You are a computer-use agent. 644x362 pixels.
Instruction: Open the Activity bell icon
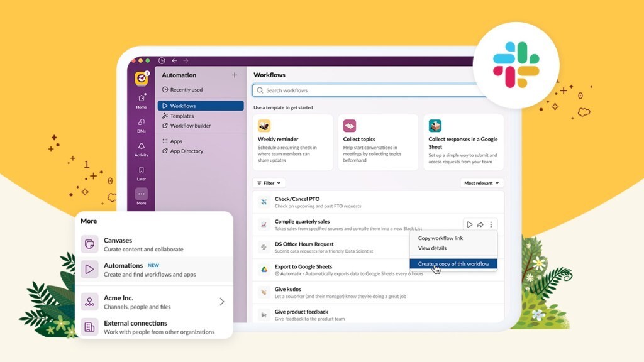(142, 147)
